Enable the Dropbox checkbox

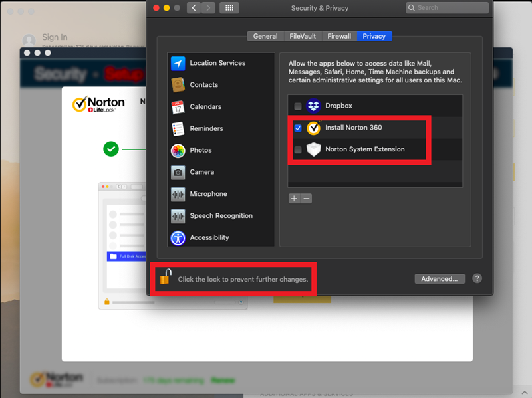[x=298, y=106]
